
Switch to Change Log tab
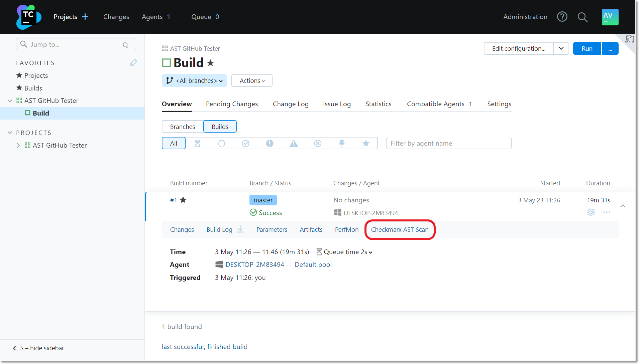[x=291, y=104]
